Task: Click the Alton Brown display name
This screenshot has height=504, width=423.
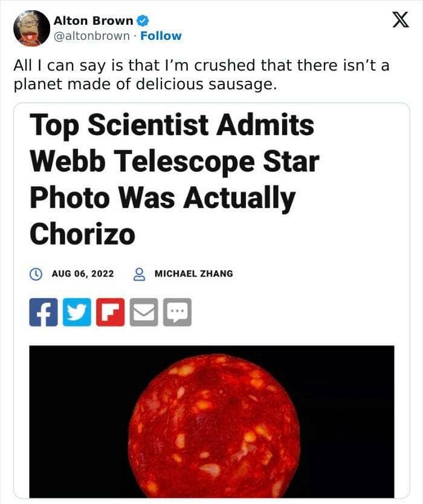Action: coord(93,21)
